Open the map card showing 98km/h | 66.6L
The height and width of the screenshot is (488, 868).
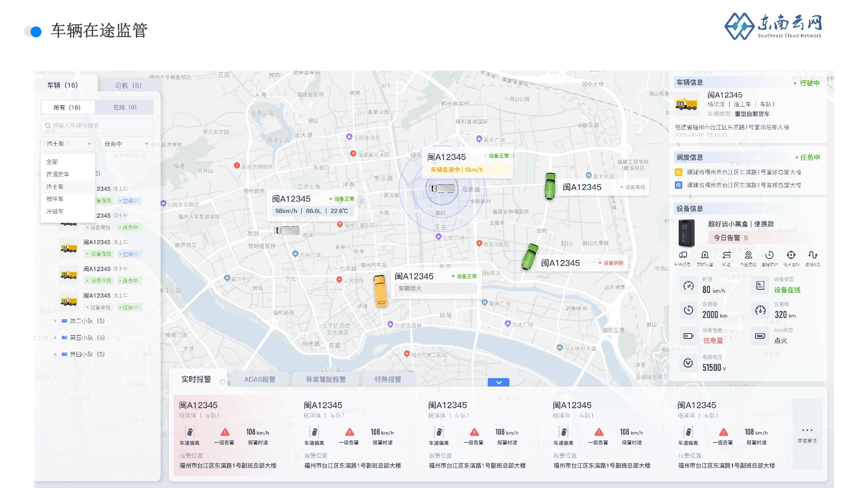point(313,205)
